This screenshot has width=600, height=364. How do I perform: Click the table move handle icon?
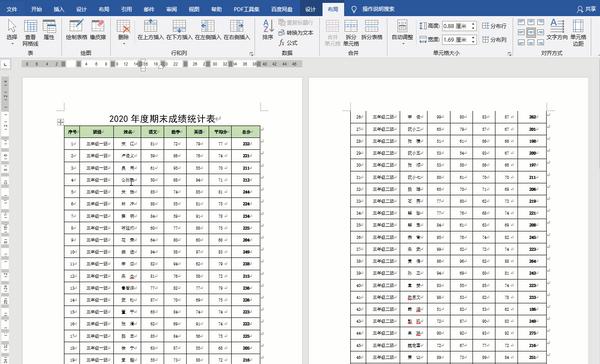tap(60, 122)
